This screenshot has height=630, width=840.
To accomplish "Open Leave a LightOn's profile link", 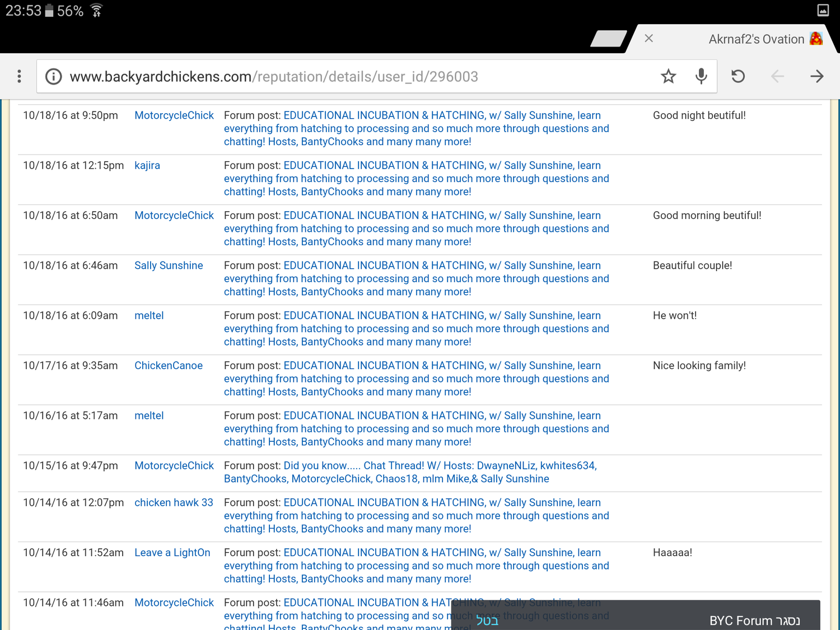I will [172, 553].
